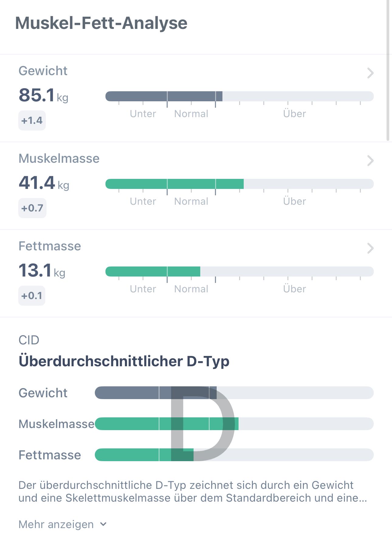
Task: Click the CID Muskelmasse bar
Action: [234, 424]
